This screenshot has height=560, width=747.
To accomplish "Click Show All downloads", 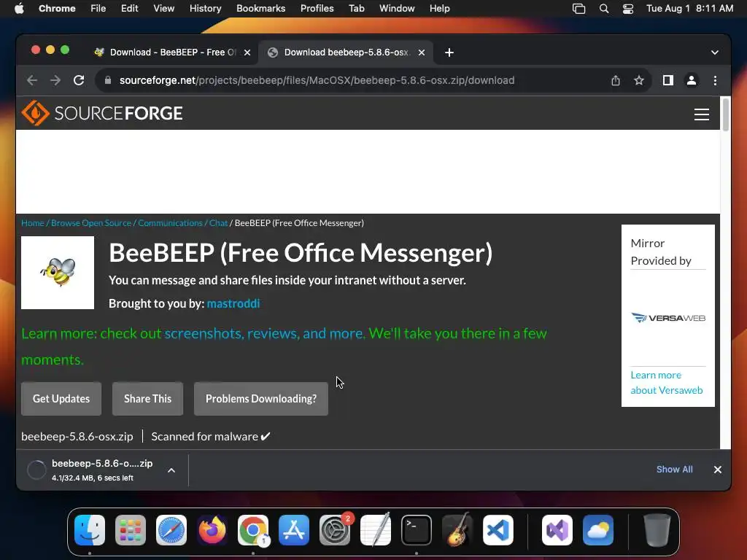I will point(675,470).
